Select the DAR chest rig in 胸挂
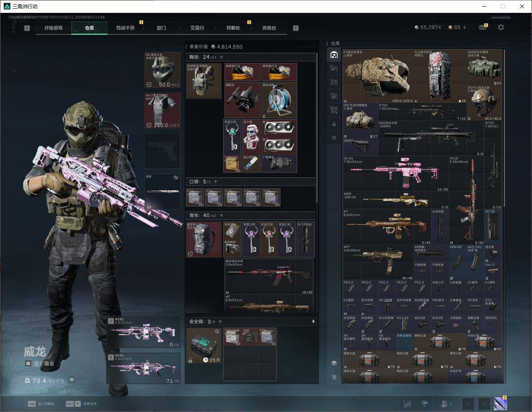This screenshot has height=412, width=532. click(x=204, y=81)
